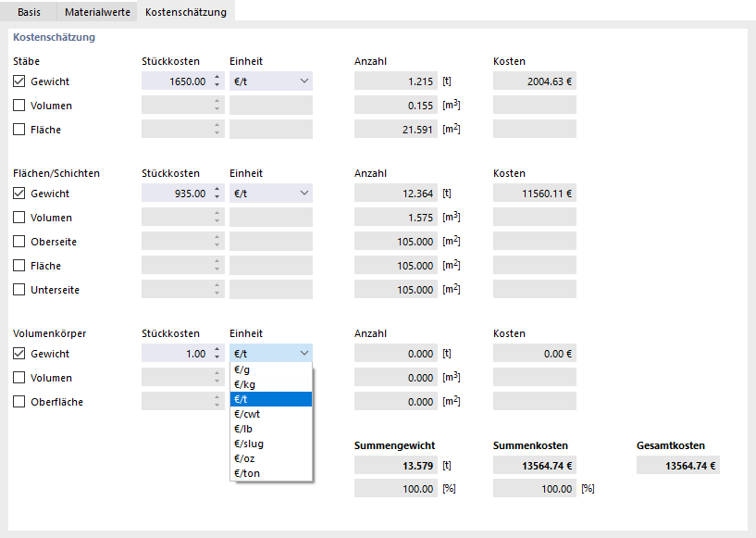Increase Flächen/Schichten Gewicht cost up arrow
Viewport: 756px width, 538px height.
pyautogui.click(x=217, y=189)
